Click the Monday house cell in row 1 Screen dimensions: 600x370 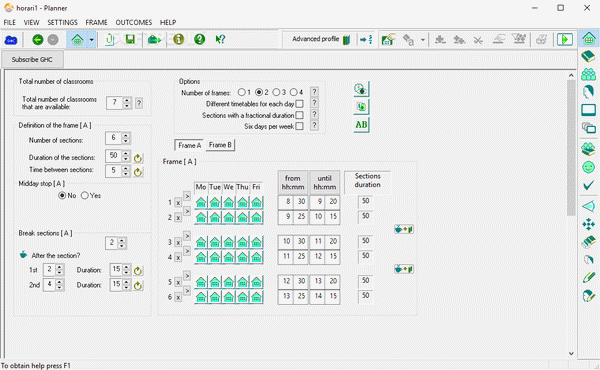tap(201, 202)
